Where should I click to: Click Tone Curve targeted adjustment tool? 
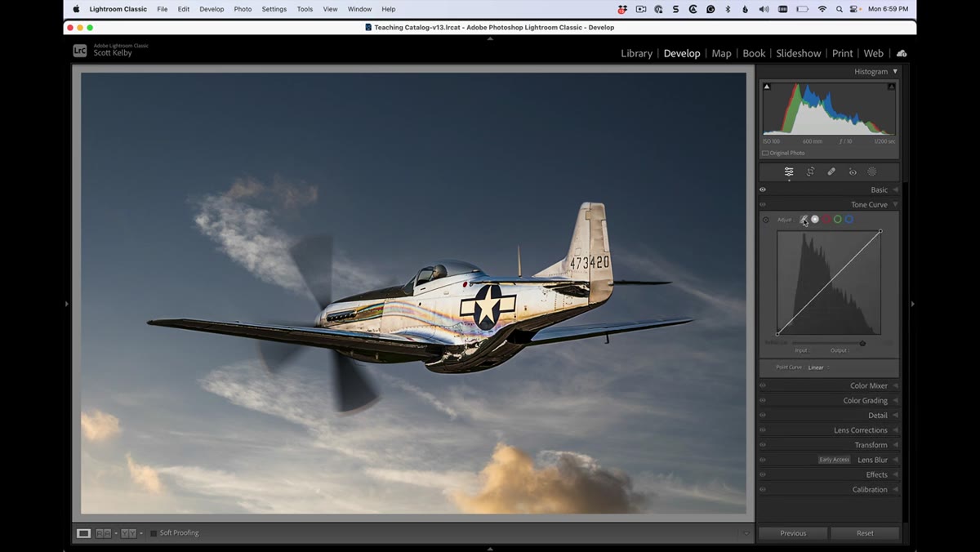765,220
